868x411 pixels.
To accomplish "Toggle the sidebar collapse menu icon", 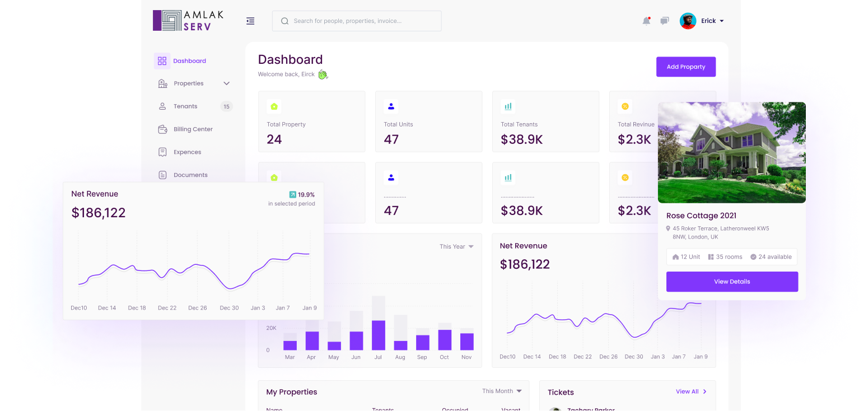I will click(250, 21).
